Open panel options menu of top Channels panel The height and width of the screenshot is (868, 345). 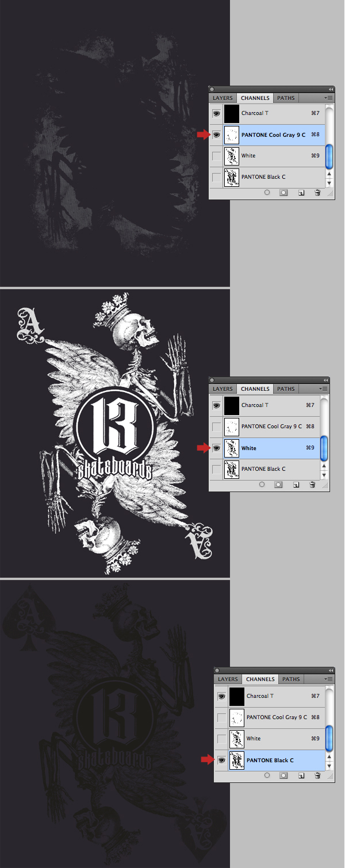point(329,98)
